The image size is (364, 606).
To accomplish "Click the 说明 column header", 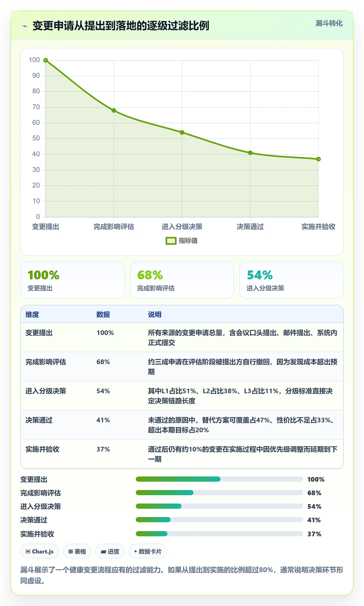I will tap(155, 314).
